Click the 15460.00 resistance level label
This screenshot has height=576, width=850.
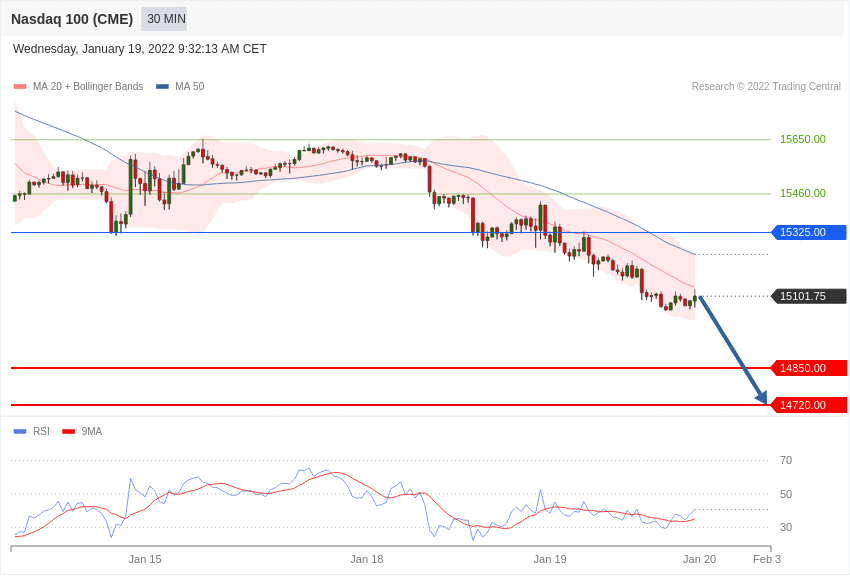click(x=802, y=193)
